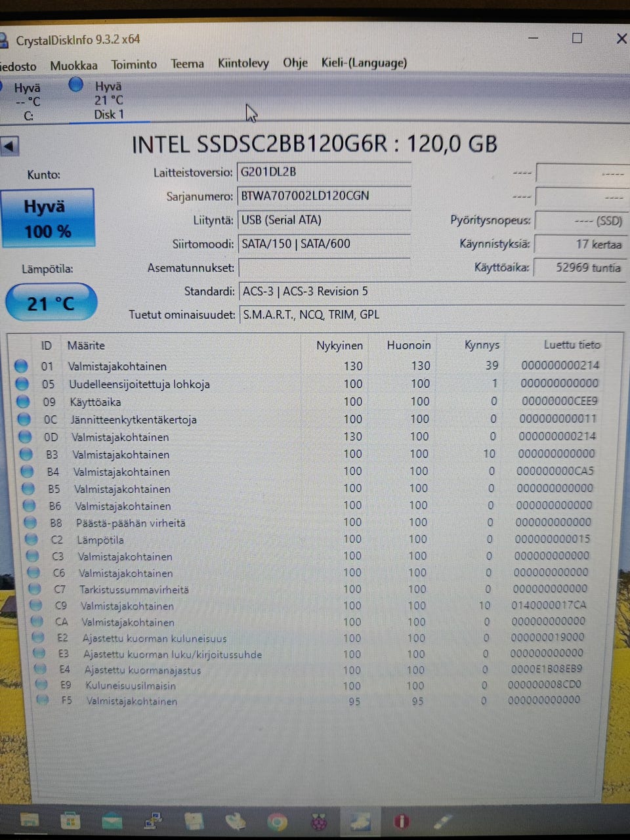Click the Laitteistoversio field G201DL2B
Screen dimensions: 630x840
point(324,173)
